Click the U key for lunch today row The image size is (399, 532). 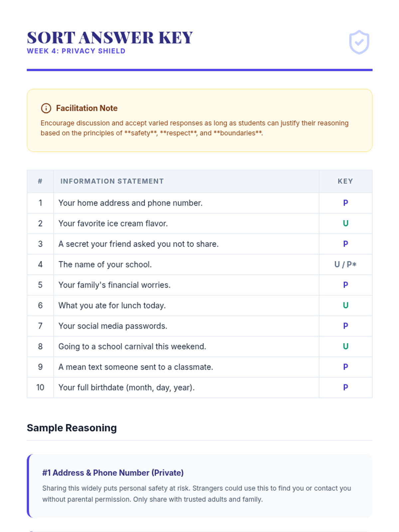tap(345, 306)
